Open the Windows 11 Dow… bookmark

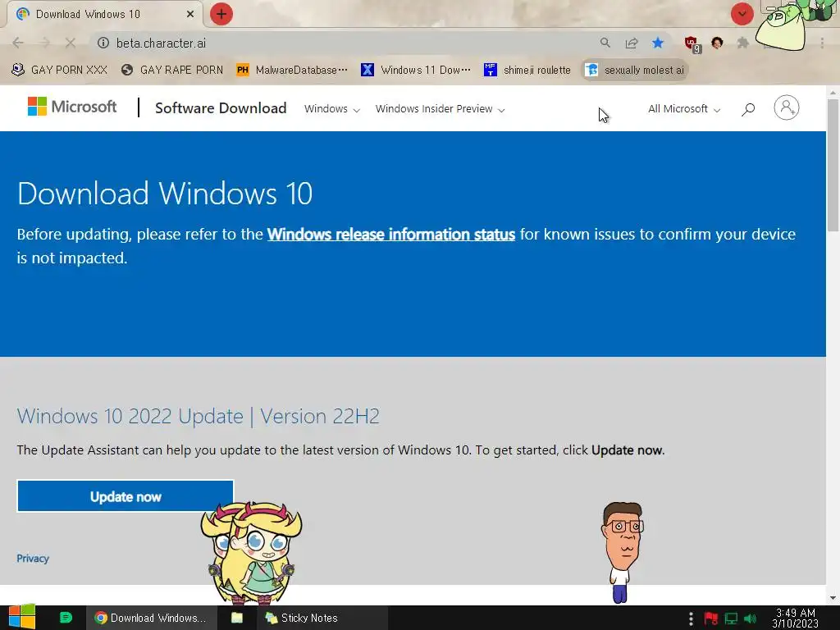coord(416,70)
